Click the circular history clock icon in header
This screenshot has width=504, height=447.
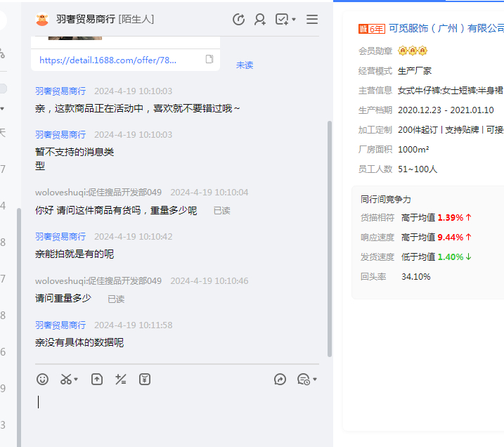point(238,20)
